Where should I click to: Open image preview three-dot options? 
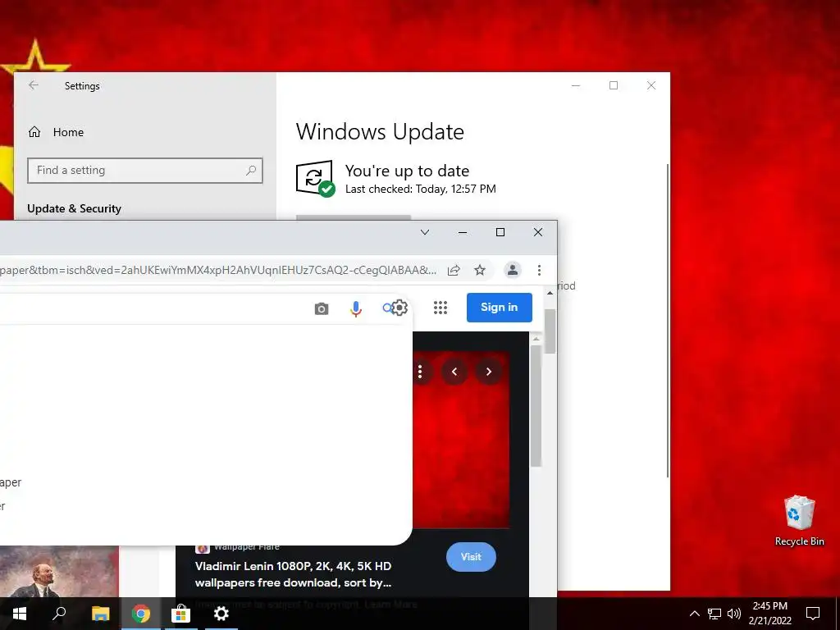coord(421,372)
